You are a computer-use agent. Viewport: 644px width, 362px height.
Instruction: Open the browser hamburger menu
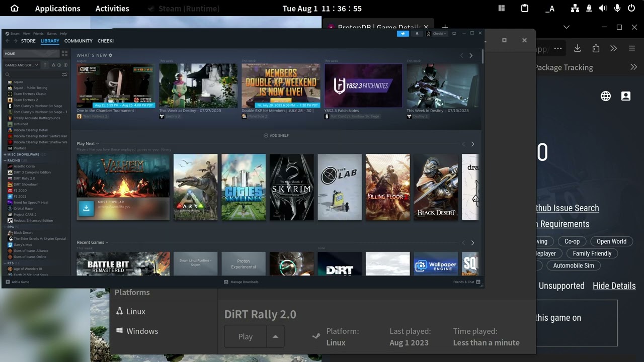tap(632, 48)
